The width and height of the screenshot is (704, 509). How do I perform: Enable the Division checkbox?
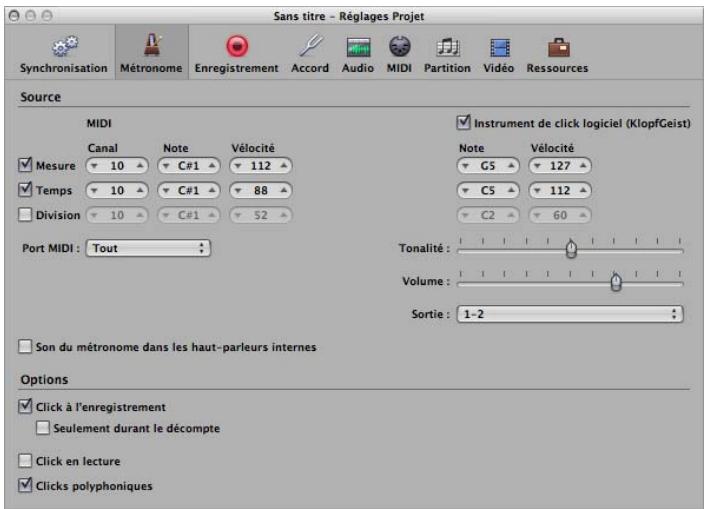25,215
